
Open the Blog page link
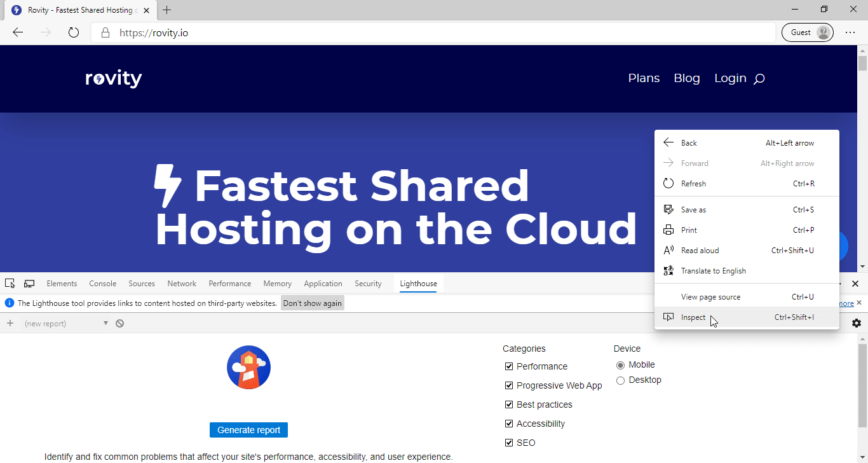pos(687,78)
